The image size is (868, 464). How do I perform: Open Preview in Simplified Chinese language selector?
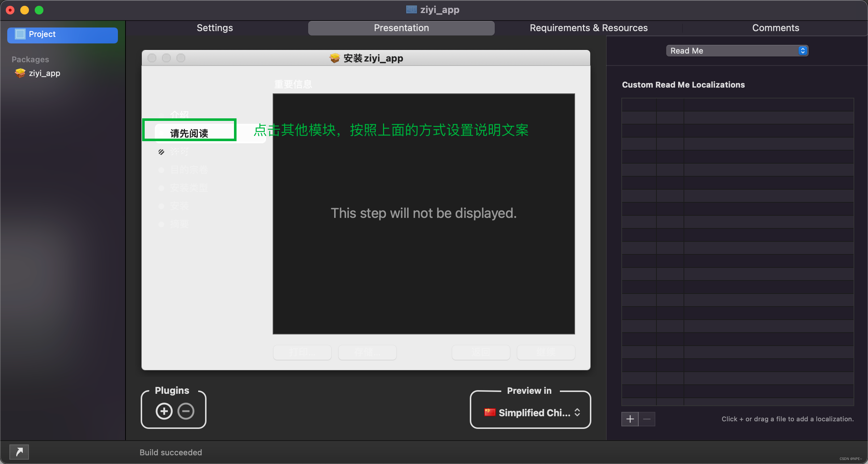point(532,413)
